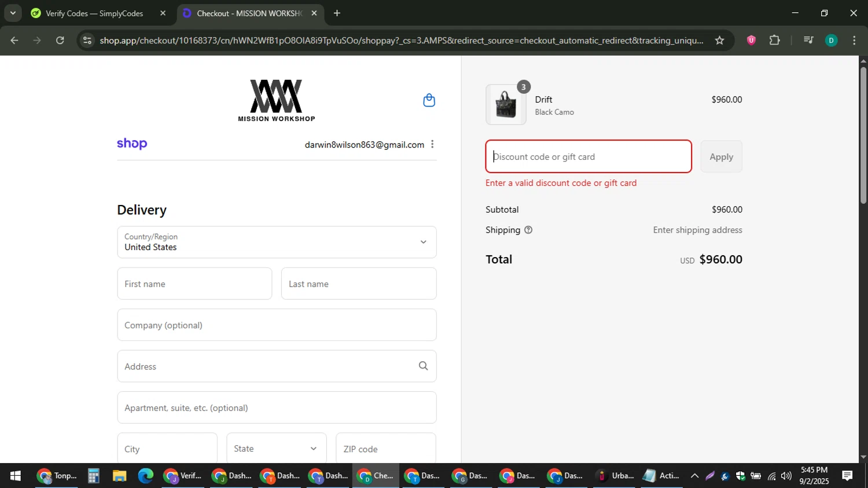Viewport: 868px width, 488px height.
Task: Click the First name field
Action: point(194,284)
